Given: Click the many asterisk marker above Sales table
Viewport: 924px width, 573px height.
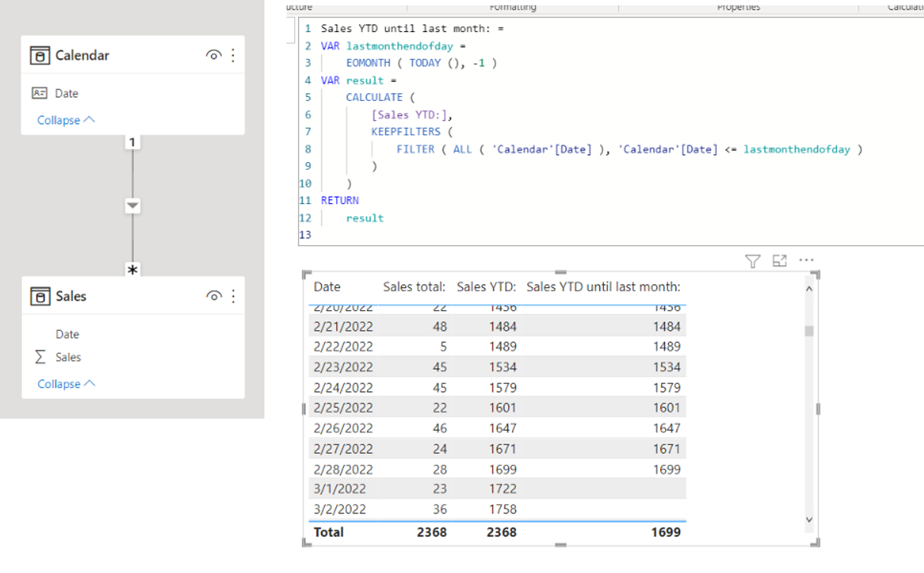Looking at the screenshot, I should (133, 270).
